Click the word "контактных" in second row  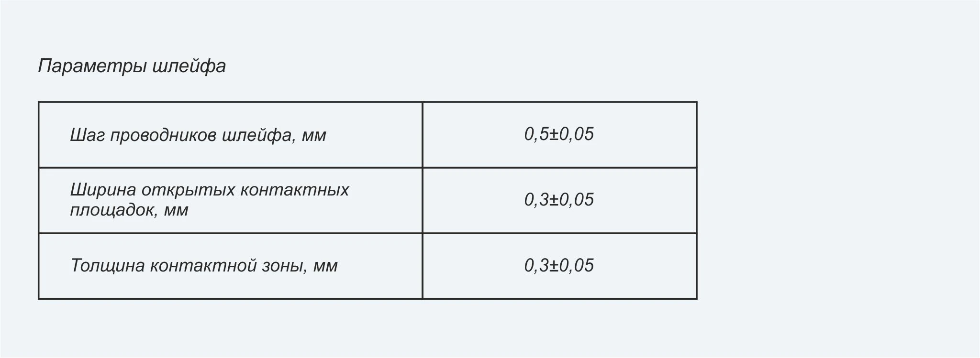click(294, 190)
